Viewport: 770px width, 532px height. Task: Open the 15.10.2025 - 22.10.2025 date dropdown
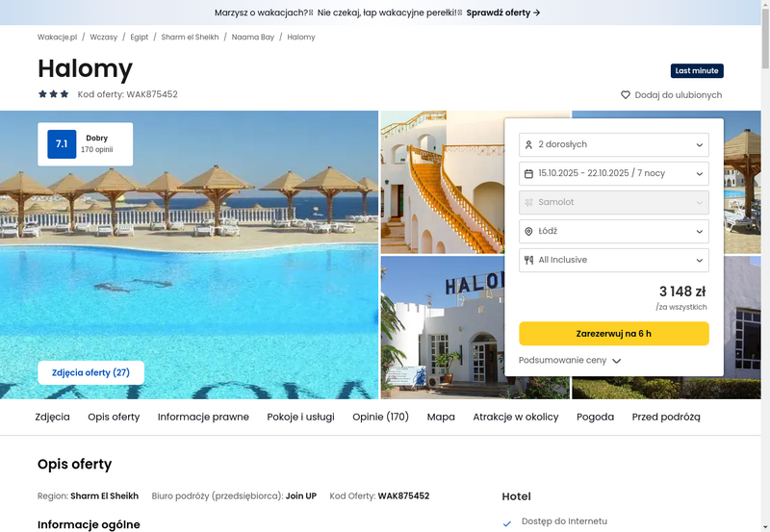click(x=614, y=174)
